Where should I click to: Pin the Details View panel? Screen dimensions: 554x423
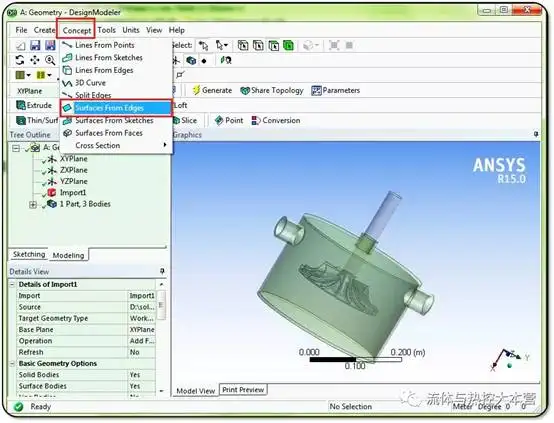[x=162, y=271]
